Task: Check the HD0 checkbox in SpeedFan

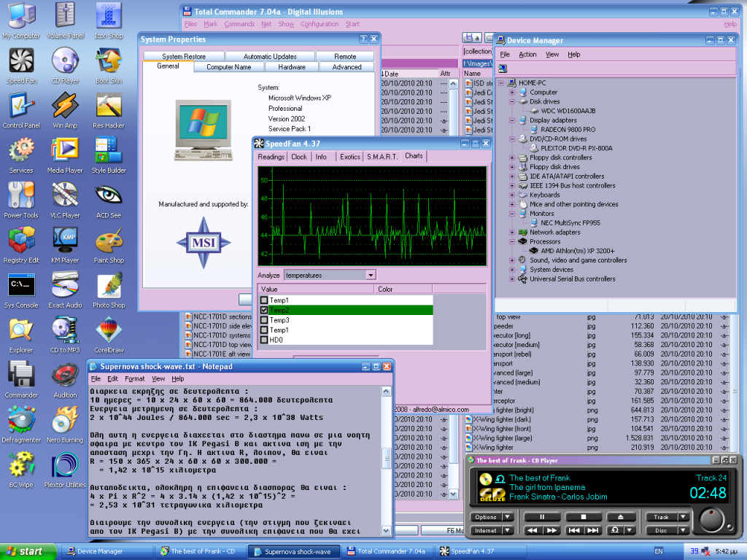Action: tap(264, 340)
